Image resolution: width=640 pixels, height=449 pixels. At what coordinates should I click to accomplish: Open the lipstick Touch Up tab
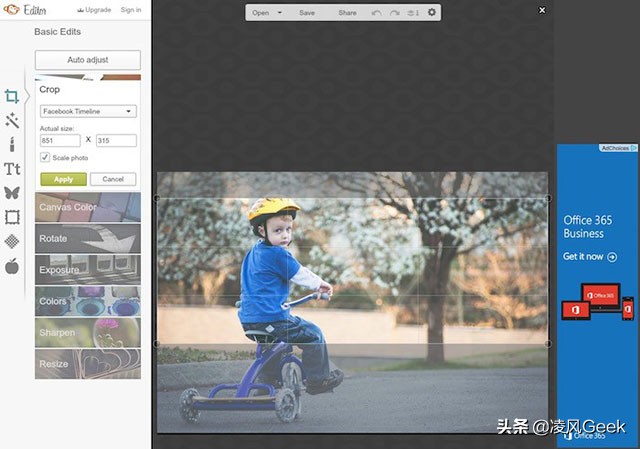pos(12,144)
